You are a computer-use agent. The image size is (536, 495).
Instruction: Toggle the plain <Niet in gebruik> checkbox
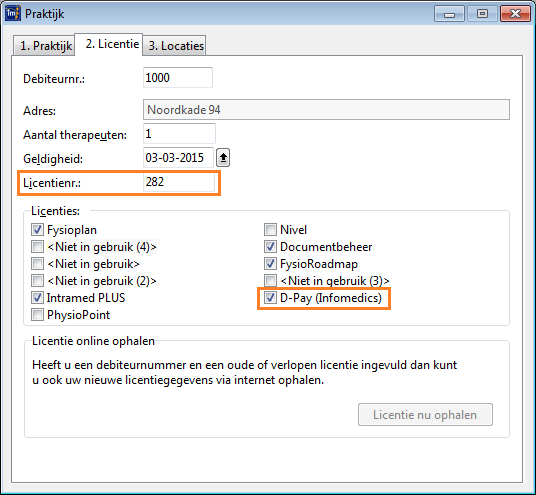coord(37,264)
